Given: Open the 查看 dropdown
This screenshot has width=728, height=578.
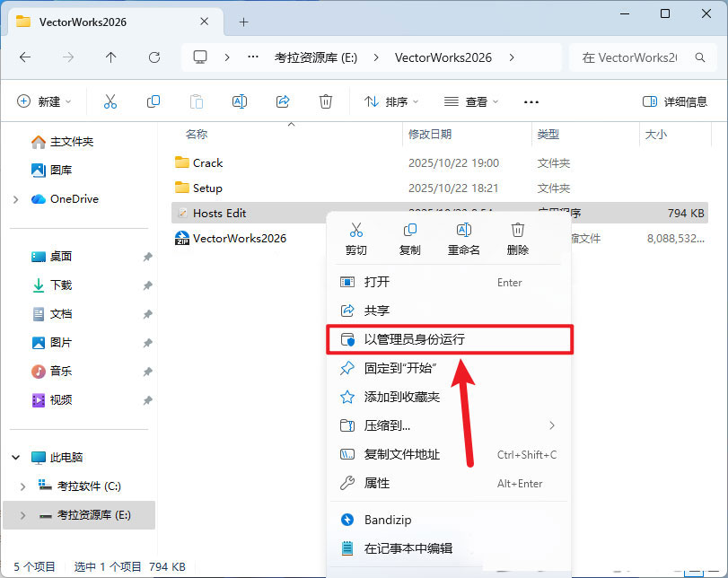Looking at the screenshot, I should click(471, 101).
